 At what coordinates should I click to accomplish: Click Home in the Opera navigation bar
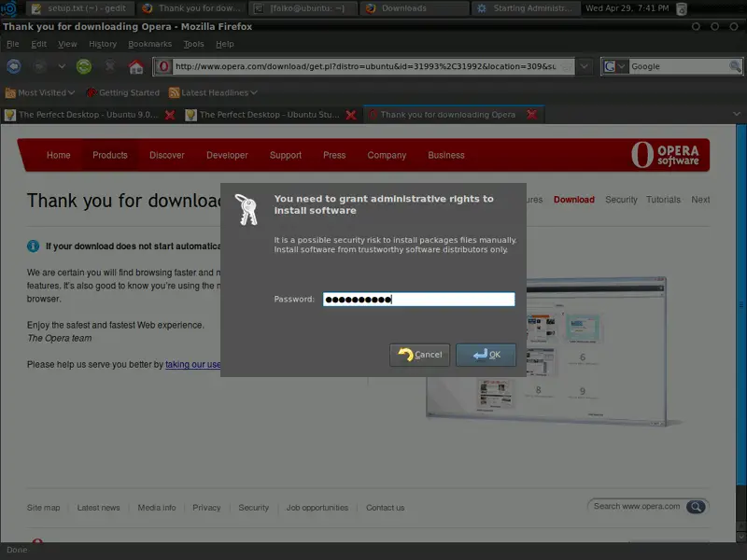[x=59, y=155]
